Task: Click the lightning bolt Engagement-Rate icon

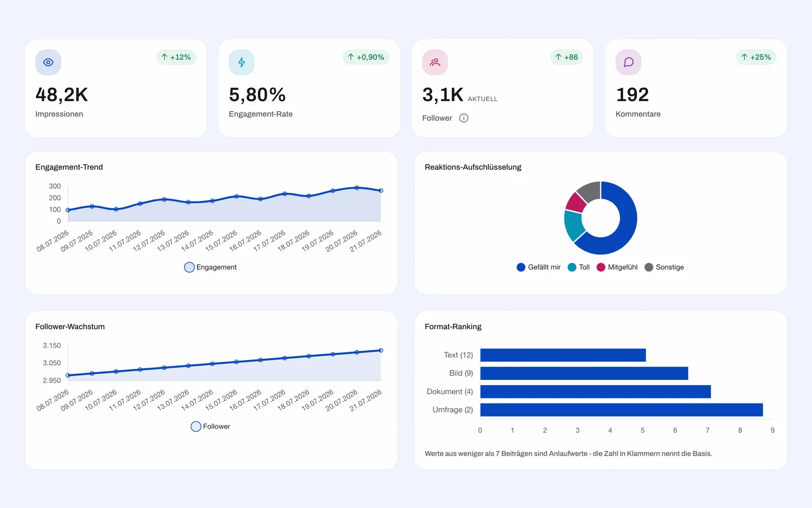Action: point(242,62)
